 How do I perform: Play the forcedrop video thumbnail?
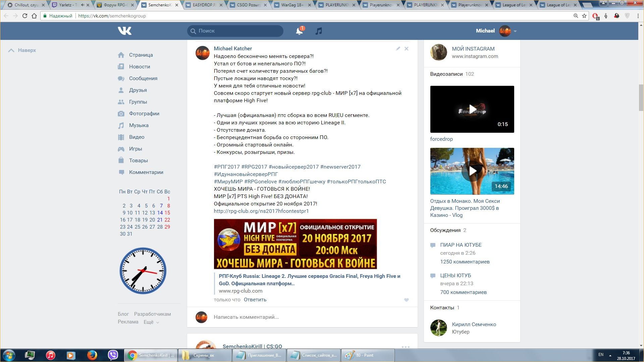pyautogui.click(x=472, y=109)
